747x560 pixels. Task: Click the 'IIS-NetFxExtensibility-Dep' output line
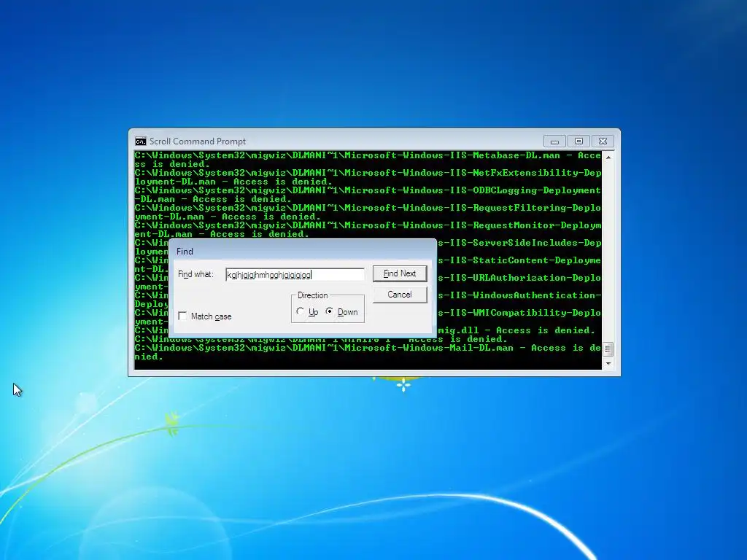[368, 173]
